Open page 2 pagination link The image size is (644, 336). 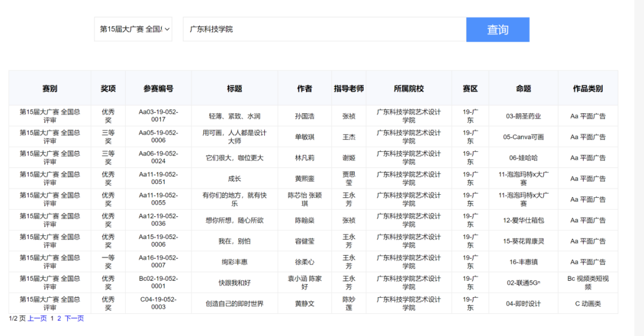coord(59,318)
